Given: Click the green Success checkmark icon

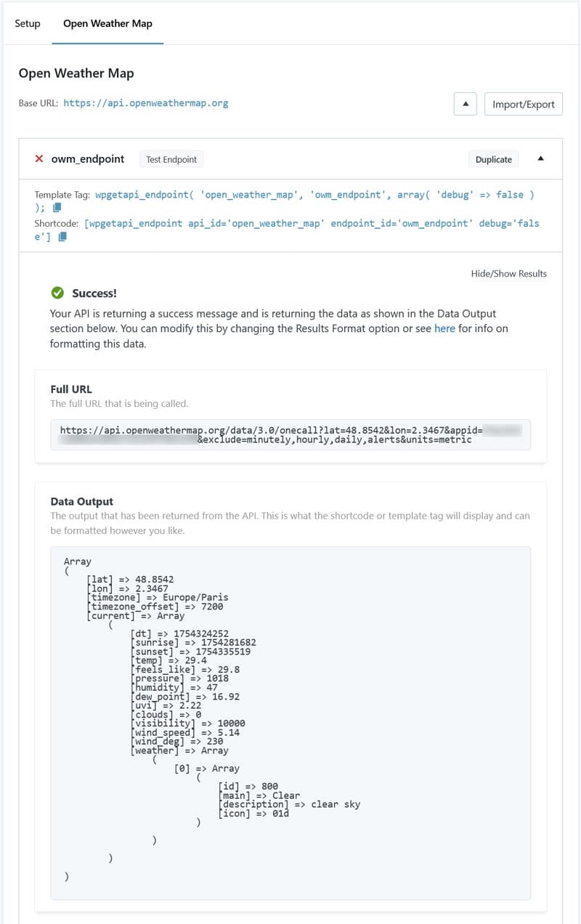Looking at the screenshot, I should [x=57, y=293].
